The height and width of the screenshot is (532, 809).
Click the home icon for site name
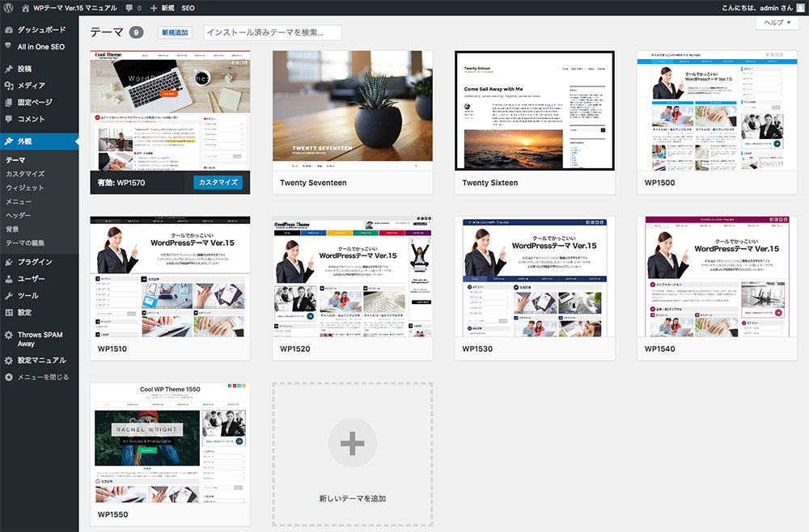tap(26, 8)
